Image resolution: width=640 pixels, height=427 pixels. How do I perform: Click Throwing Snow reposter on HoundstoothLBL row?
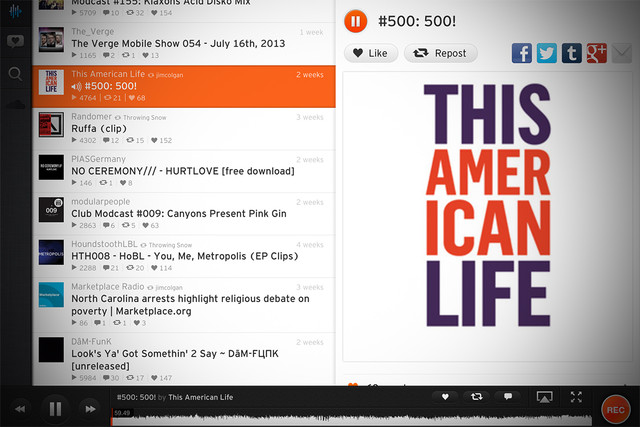click(x=170, y=245)
